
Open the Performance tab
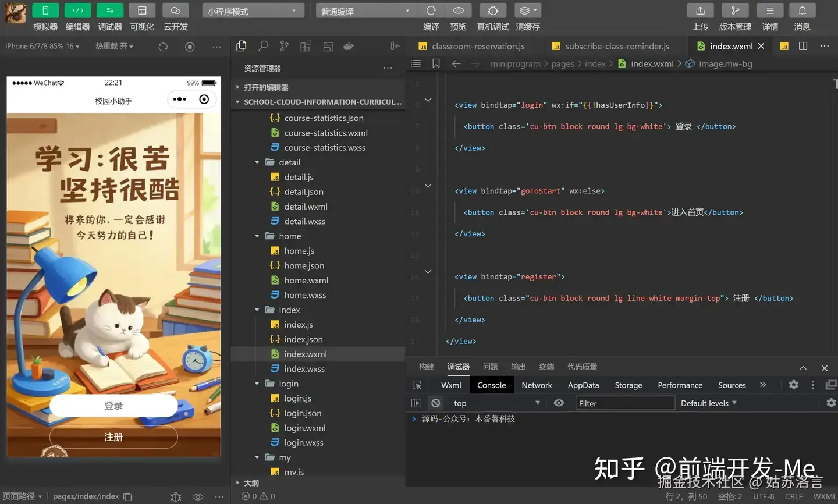[680, 385]
